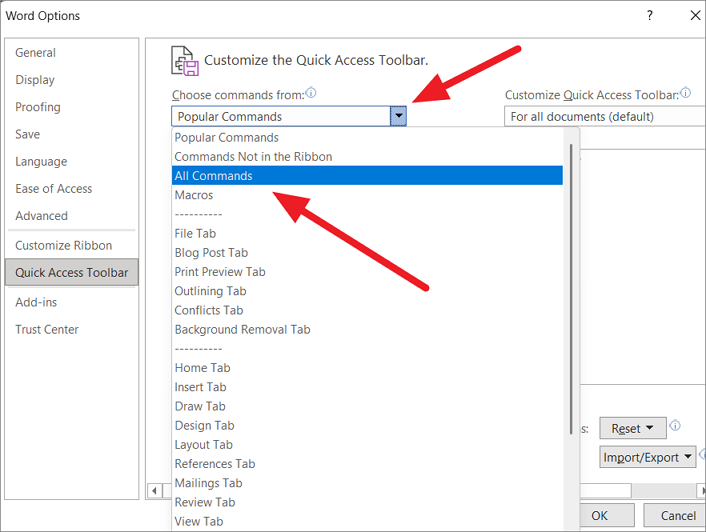The width and height of the screenshot is (706, 532).
Task: Open the General options category
Action: coord(72,53)
